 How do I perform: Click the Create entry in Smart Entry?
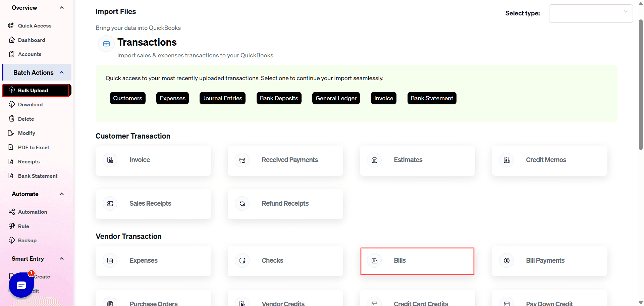click(42, 276)
